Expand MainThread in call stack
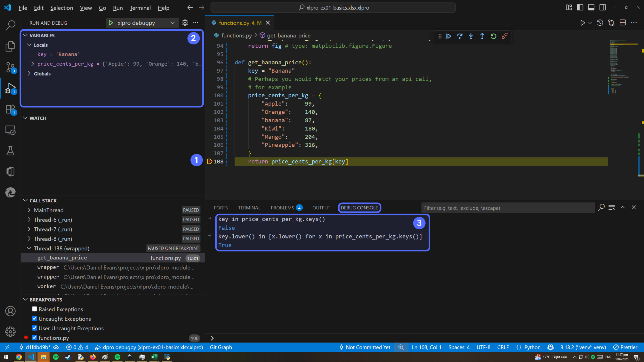The width and height of the screenshot is (644, 362). coord(29,210)
